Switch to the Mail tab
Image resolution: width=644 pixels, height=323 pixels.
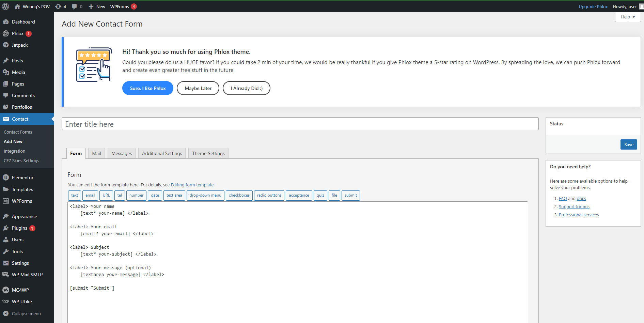96,153
